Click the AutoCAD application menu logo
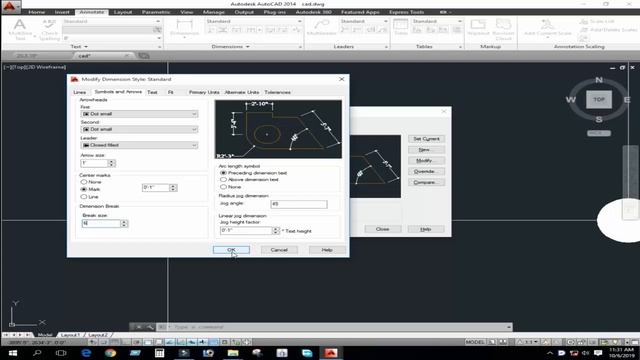The height and width of the screenshot is (360, 640). pyautogui.click(x=10, y=7)
